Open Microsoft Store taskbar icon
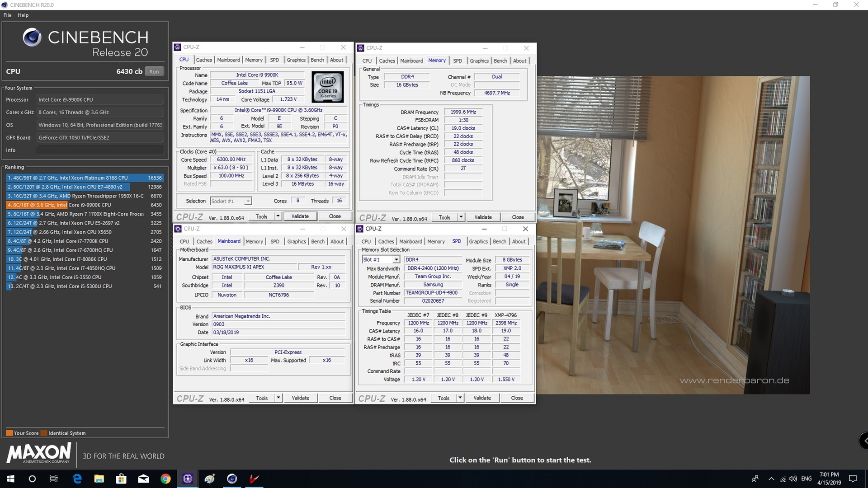868x488 pixels. (x=121, y=479)
